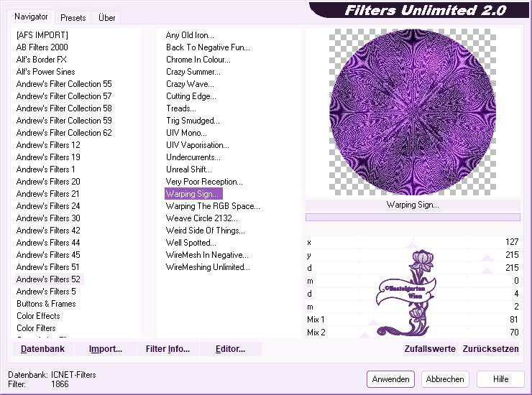Open the Presets tab

point(73,18)
